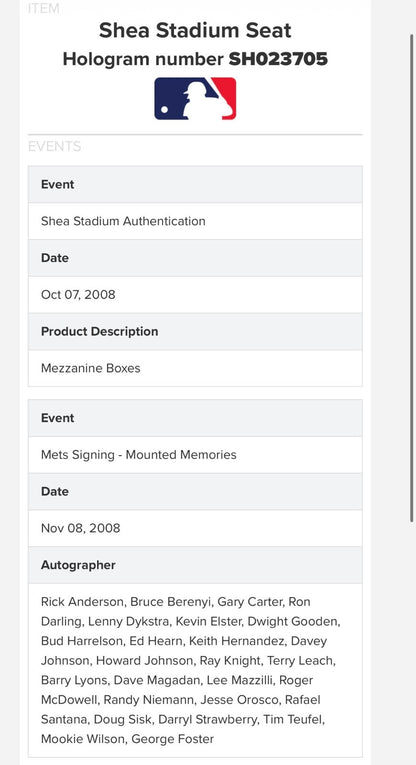Screen dimensions: 416x765
Task: Click the second Date header row
Action: tap(195, 492)
